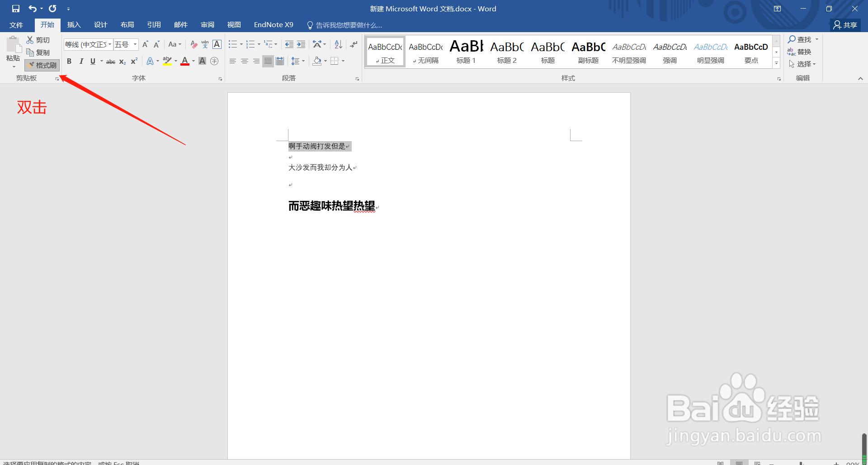Toggle Bold formatting
The height and width of the screenshot is (465, 868).
69,61
